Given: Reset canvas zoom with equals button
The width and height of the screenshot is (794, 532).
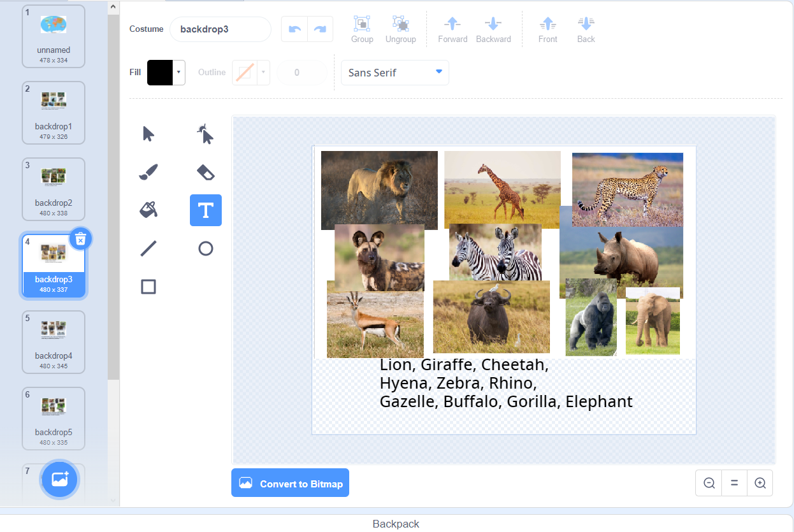Looking at the screenshot, I should click(x=734, y=483).
